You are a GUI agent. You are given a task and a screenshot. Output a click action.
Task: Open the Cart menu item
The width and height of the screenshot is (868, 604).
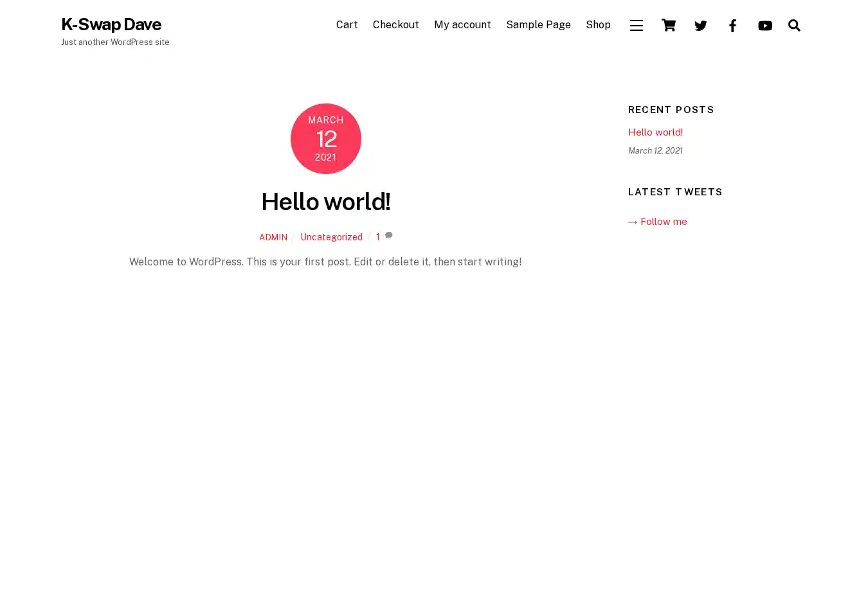pos(347,25)
